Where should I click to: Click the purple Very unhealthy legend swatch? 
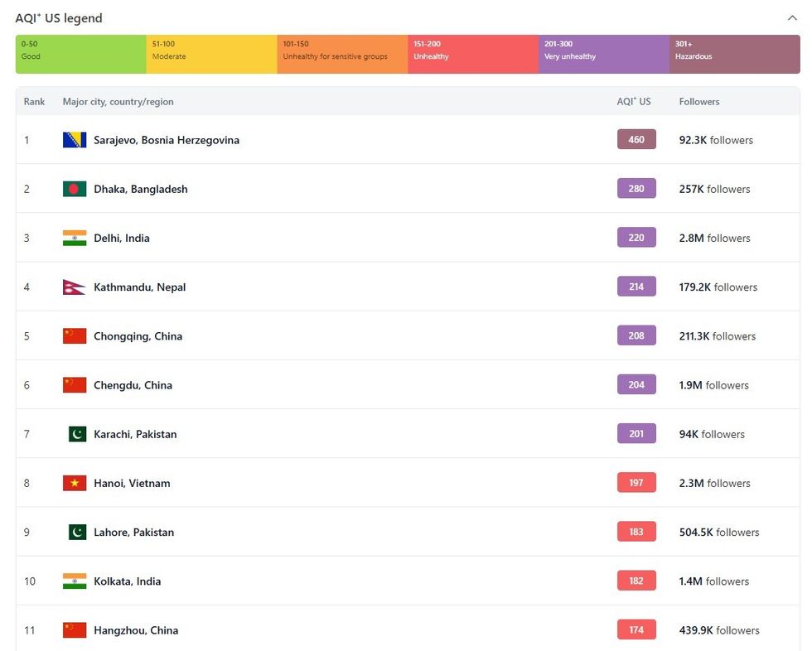604,54
